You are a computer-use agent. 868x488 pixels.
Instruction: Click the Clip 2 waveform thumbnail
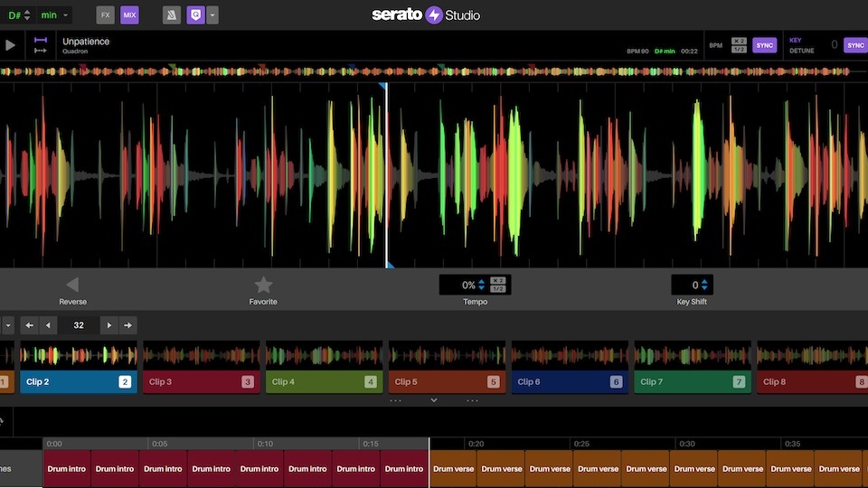79,355
